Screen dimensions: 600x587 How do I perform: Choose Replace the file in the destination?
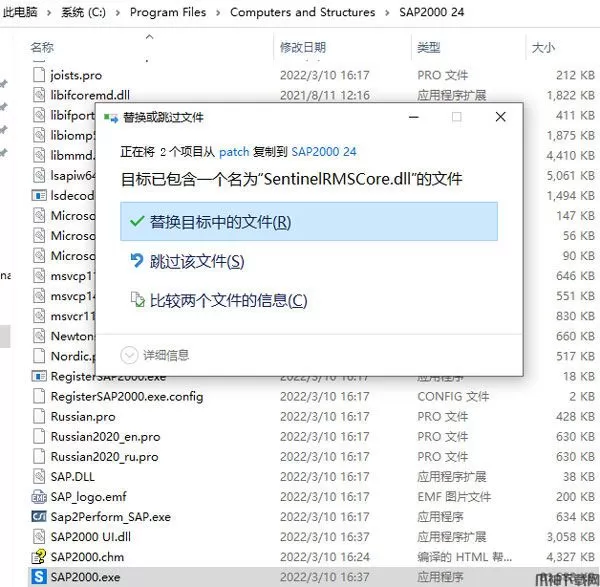[309, 222]
